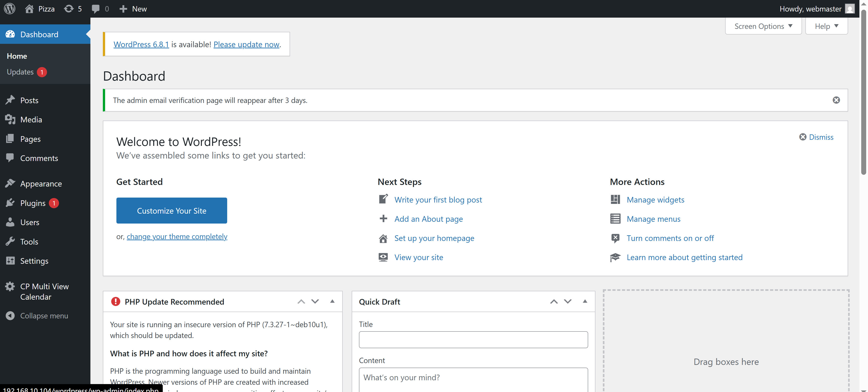Go to the Users menu

(x=30, y=222)
